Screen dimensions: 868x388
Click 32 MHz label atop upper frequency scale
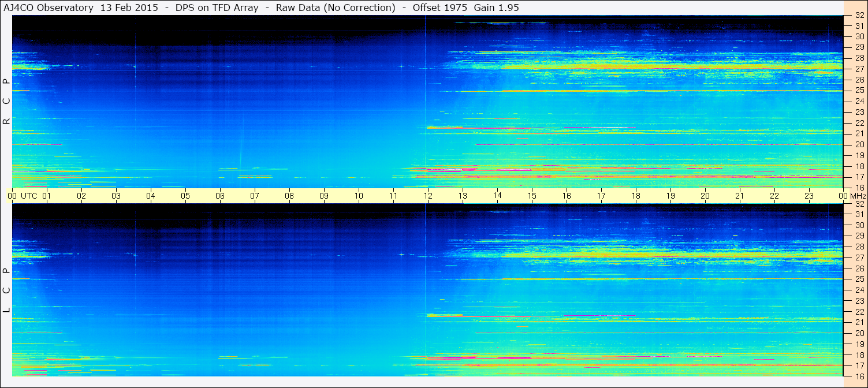tap(859, 16)
